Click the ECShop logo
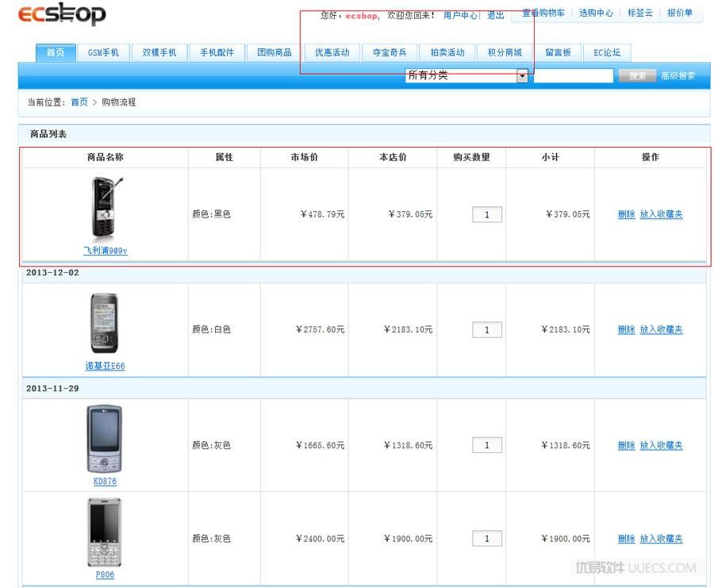Screen dimensions: 714x588 coord(62,13)
